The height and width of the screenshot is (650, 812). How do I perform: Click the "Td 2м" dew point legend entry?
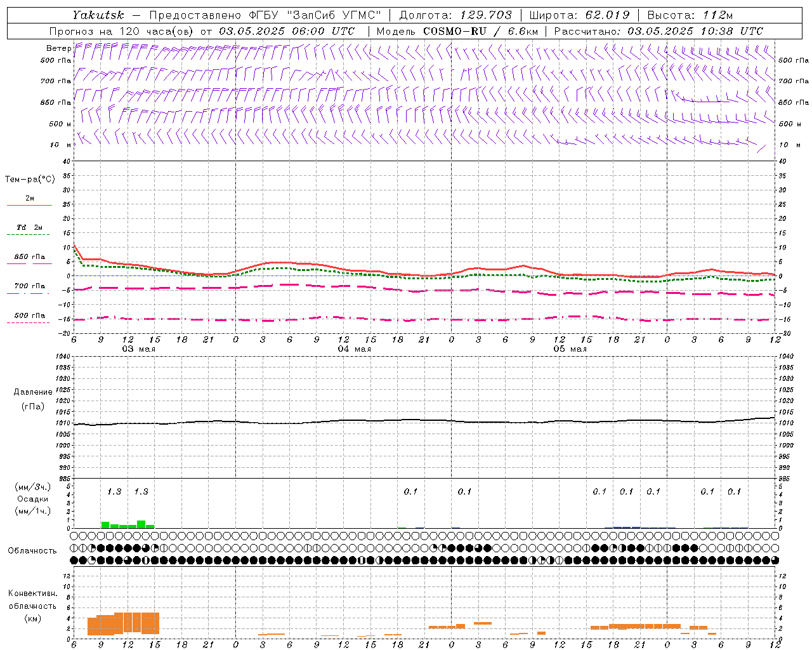pyautogui.click(x=30, y=227)
